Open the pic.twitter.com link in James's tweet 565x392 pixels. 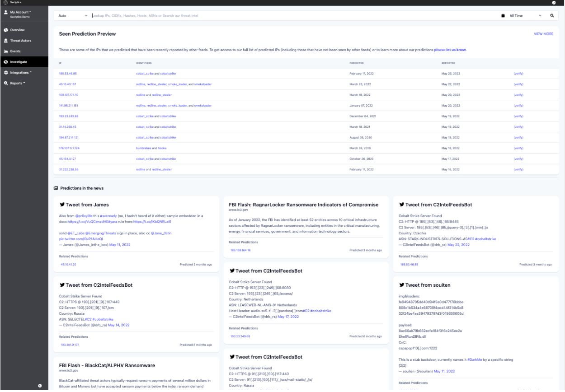coord(81,238)
